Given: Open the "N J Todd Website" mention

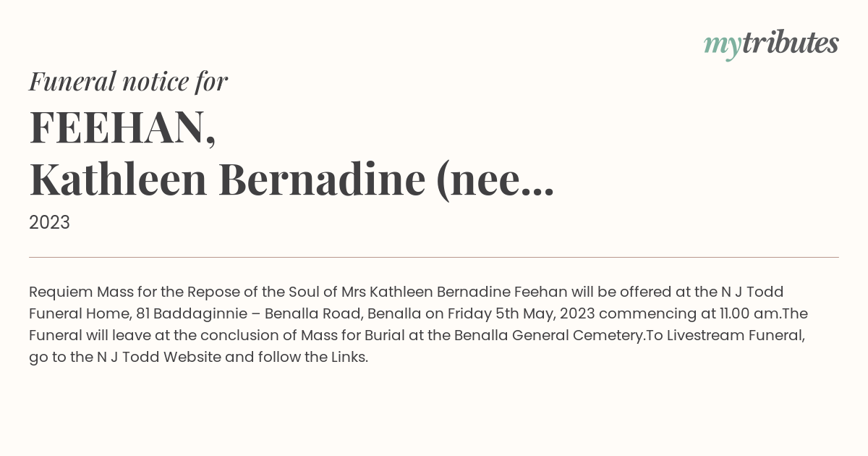Looking at the screenshot, I should (159, 358).
